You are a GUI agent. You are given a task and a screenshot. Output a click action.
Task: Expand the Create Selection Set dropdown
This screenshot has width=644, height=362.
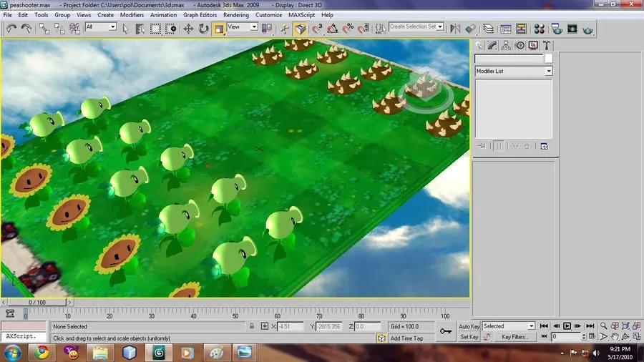(440, 26)
